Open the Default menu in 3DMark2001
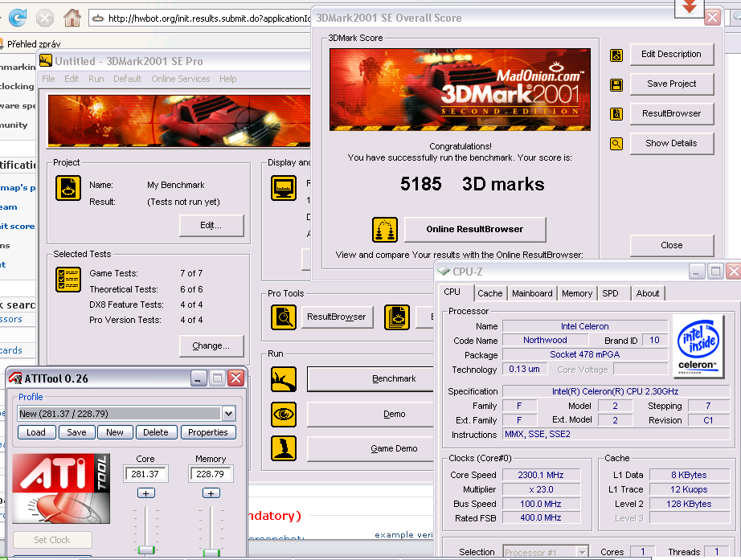This screenshot has width=741, height=560. click(x=127, y=79)
